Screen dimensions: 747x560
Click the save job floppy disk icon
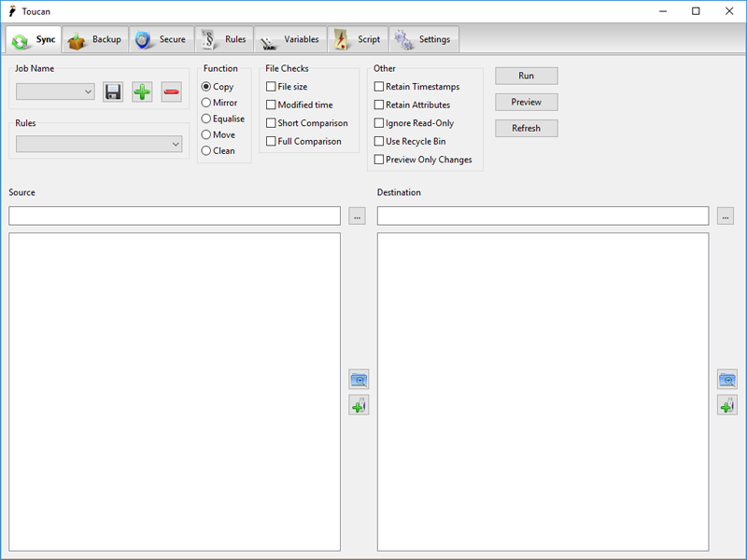tap(113, 91)
